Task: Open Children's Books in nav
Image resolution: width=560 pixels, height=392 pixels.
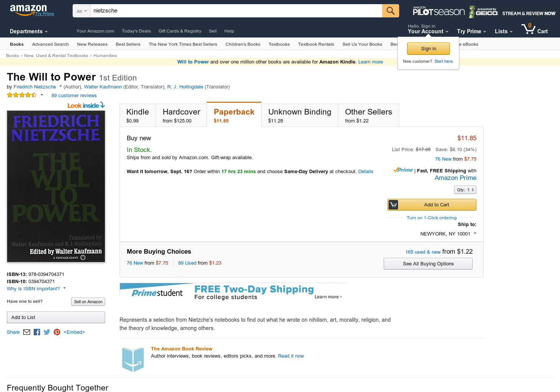Action: coord(243,44)
